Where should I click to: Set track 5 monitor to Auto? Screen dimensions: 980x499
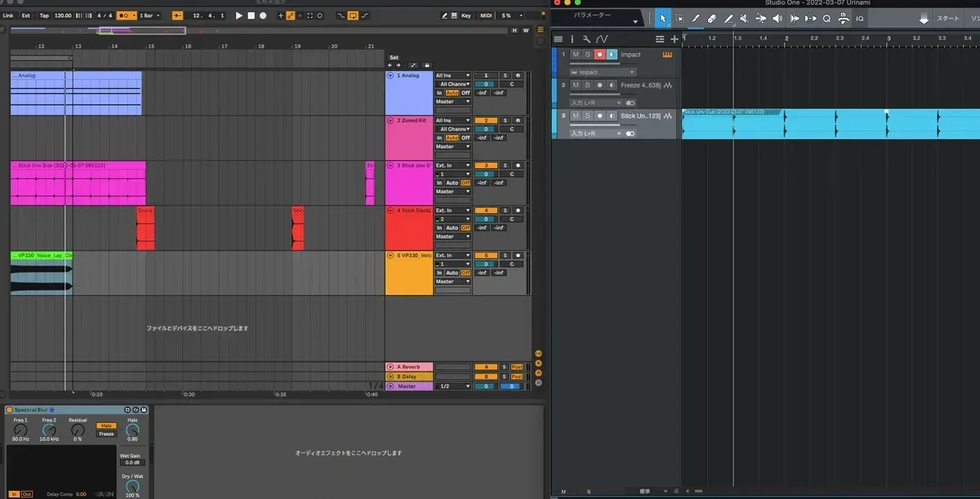click(452, 273)
